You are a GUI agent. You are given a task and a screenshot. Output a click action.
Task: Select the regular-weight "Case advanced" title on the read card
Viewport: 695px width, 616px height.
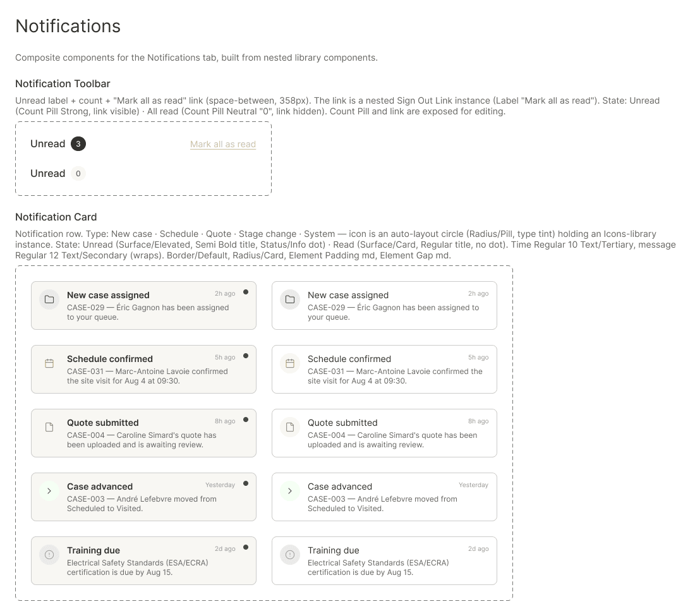340,486
